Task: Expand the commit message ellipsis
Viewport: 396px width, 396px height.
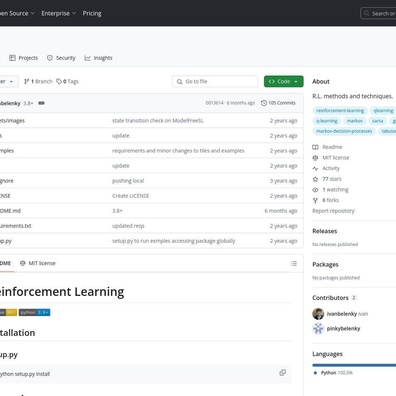Action: coord(41,103)
